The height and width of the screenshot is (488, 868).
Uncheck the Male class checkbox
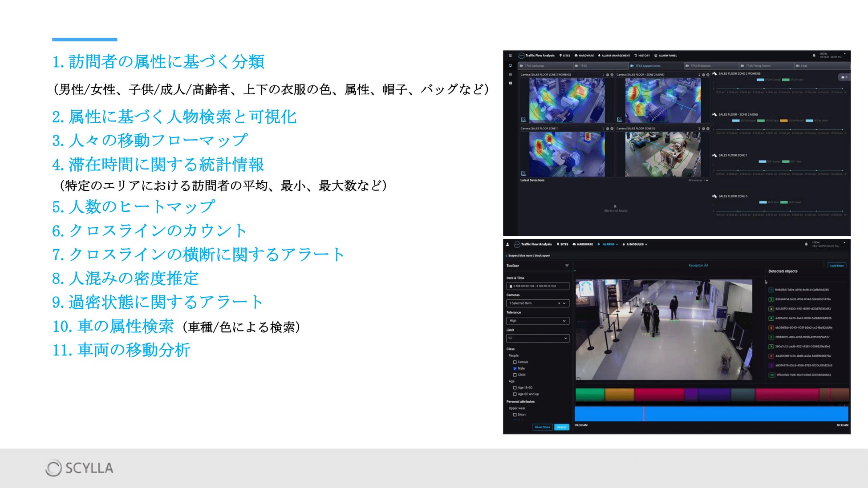(515, 368)
